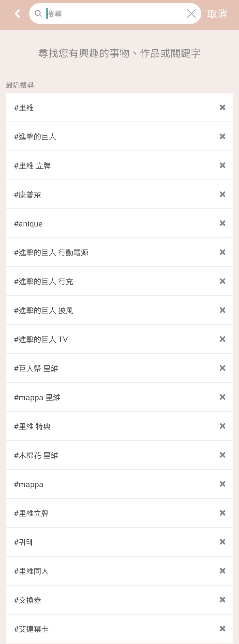Clear search field with X icon
This screenshot has height=644, width=239.
[191, 14]
